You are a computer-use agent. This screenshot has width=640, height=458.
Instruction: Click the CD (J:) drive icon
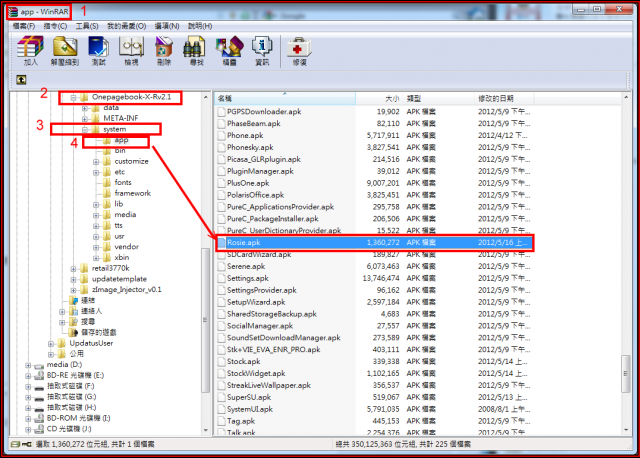coord(39,429)
